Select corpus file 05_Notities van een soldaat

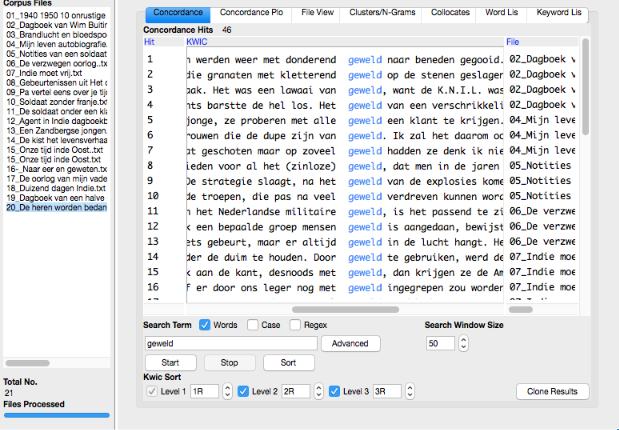click(x=56, y=54)
